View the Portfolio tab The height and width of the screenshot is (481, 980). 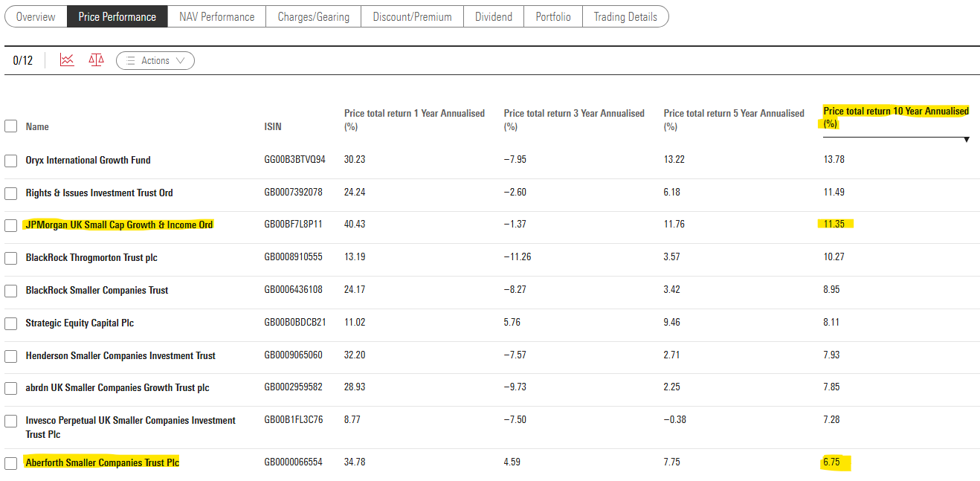553,16
